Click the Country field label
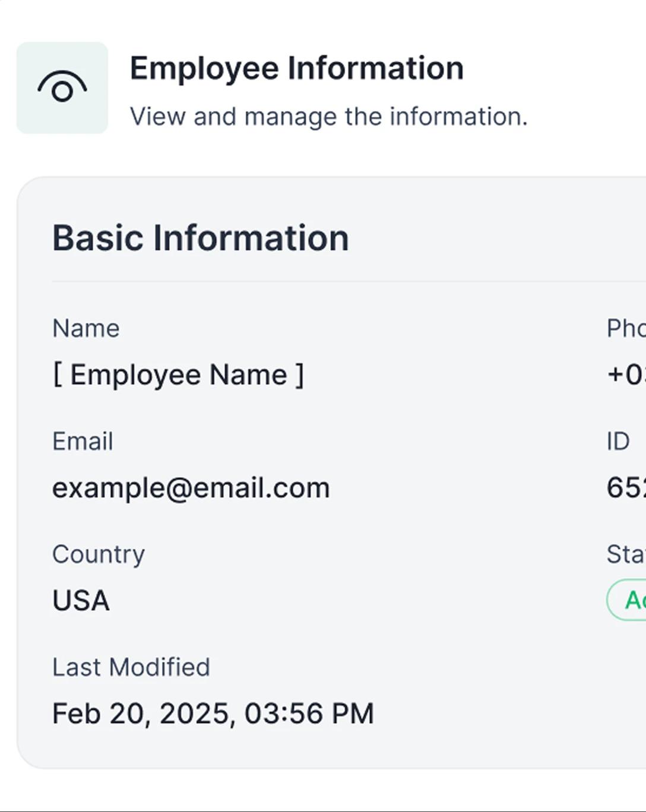Screen dimensions: 646x812 [x=99, y=554]
